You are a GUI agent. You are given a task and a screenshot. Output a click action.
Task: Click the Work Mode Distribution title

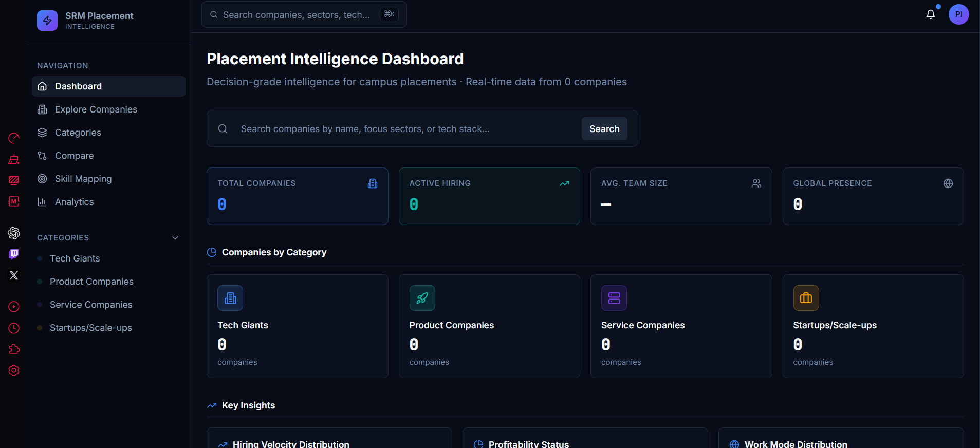pyautogui.click(x=796, y=444)
